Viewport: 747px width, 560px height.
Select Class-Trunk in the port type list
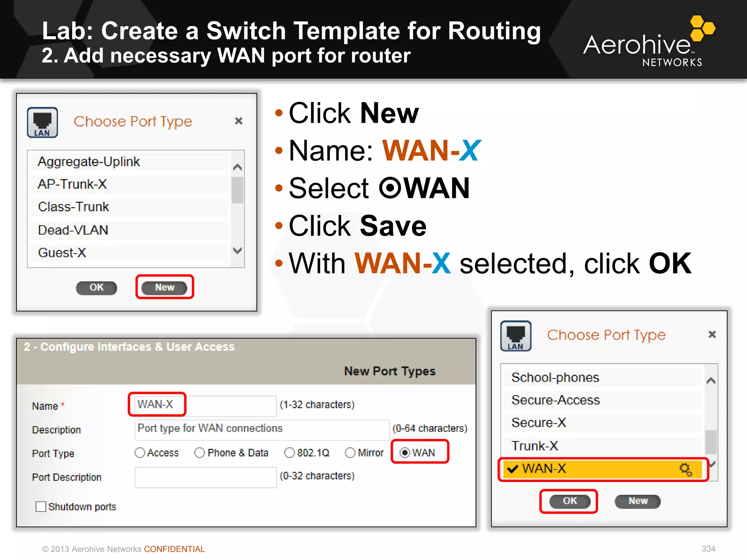pyautogui.click(x=129, y=207)
